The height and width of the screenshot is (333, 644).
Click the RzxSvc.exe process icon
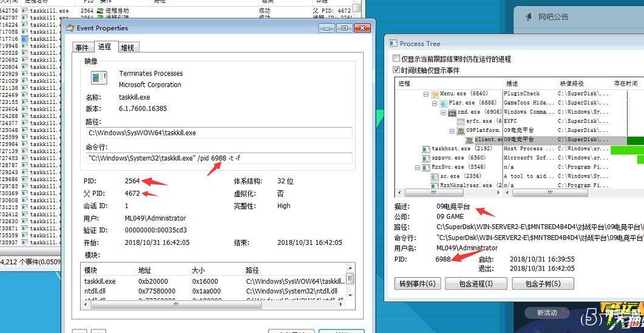coord(426,167)
